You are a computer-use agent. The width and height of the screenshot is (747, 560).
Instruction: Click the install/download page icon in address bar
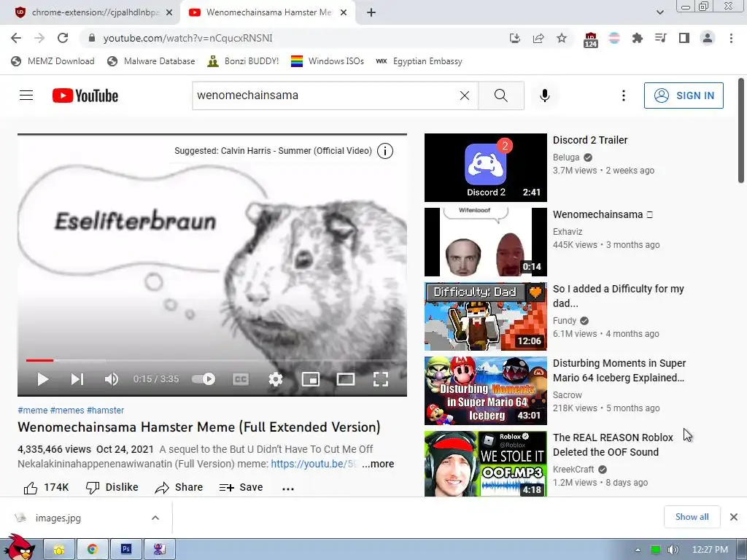click(514, 38)
